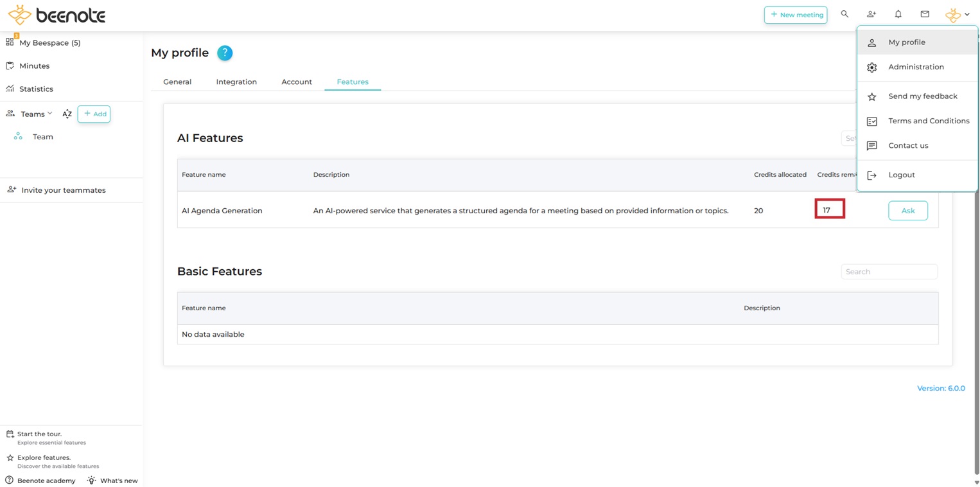Open the notifications bell icon

[x=898, y=14]
